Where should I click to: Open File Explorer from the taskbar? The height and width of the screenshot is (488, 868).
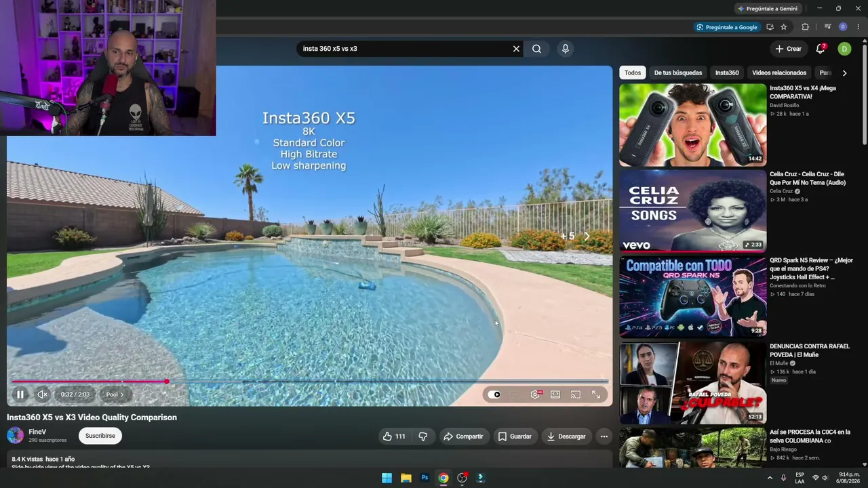click(x=406, y=478)
